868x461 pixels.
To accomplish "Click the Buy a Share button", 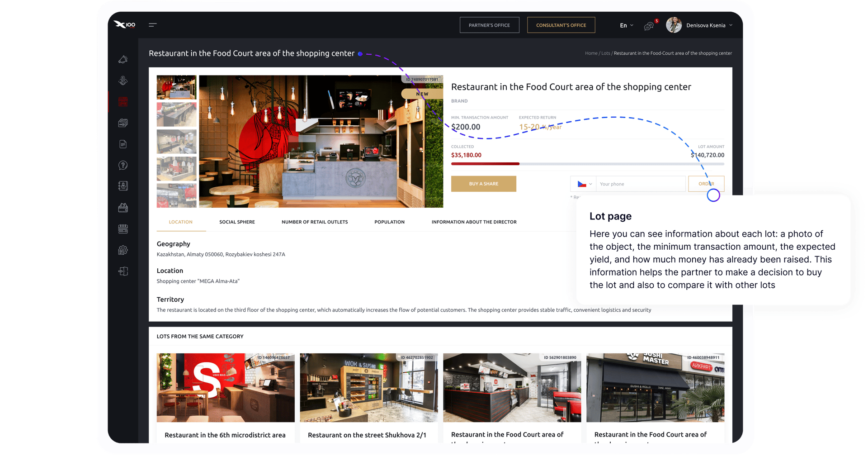I will (x=484, y=184).
